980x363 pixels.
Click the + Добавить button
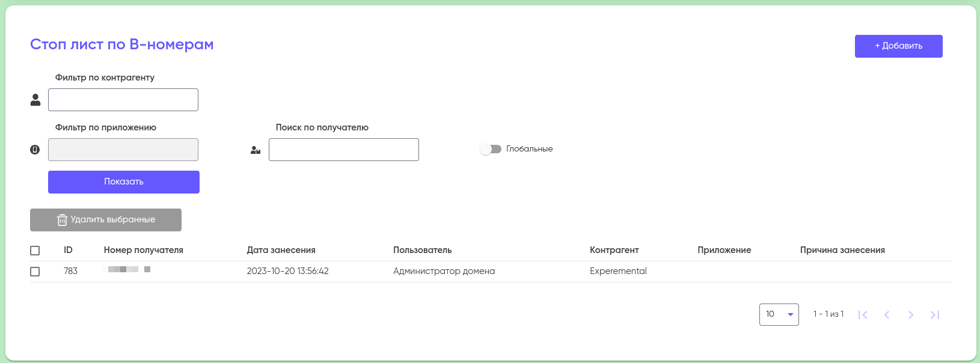(x=898, y=46)
